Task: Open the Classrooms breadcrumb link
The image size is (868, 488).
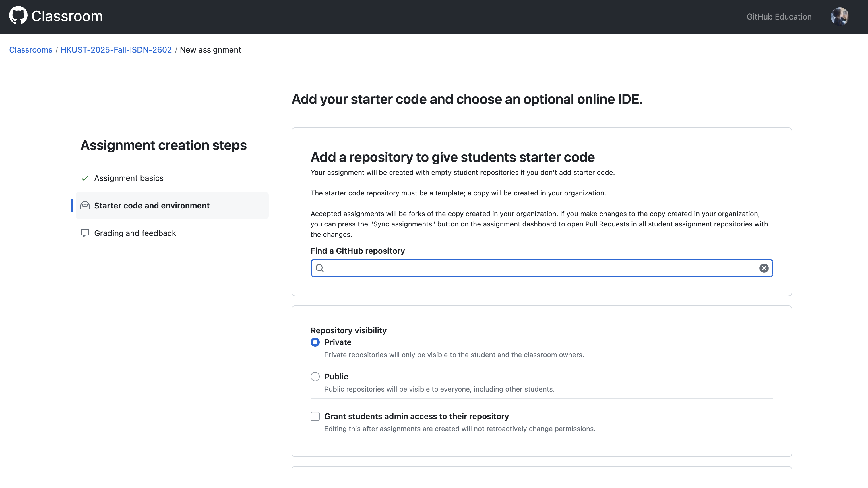Action: pyautogui.click(x=31, y=50)
